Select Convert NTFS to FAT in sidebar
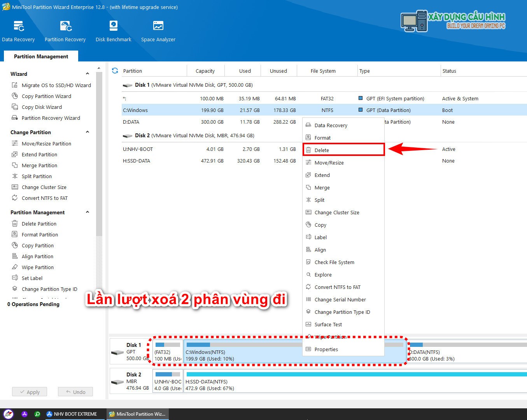This screenshot has width=527, height=420. (x=40, y=198)
